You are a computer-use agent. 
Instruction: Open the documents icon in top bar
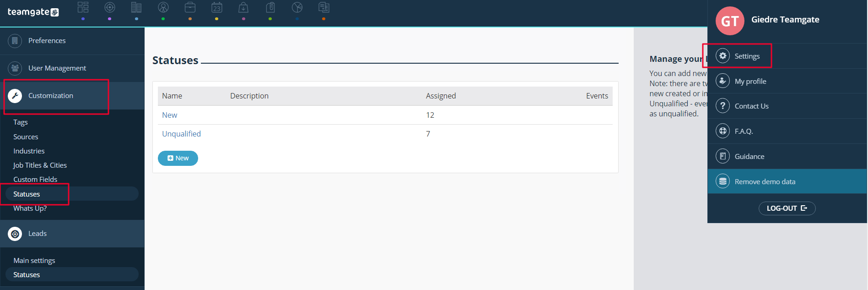[x=324, y=7]
